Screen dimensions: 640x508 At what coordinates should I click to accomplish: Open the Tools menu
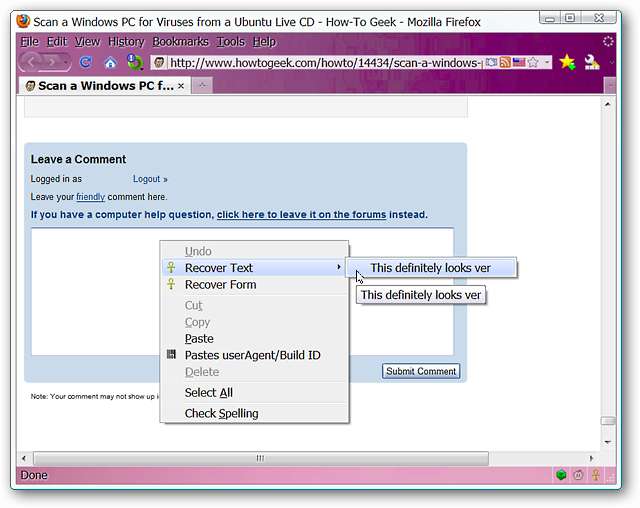click(231, 42)
